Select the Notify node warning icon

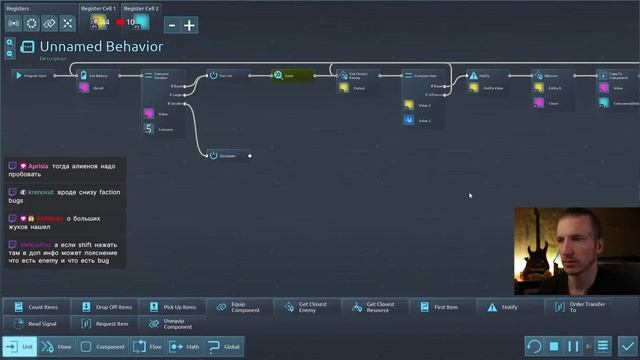pyautogui.click(x=473, y=76)
